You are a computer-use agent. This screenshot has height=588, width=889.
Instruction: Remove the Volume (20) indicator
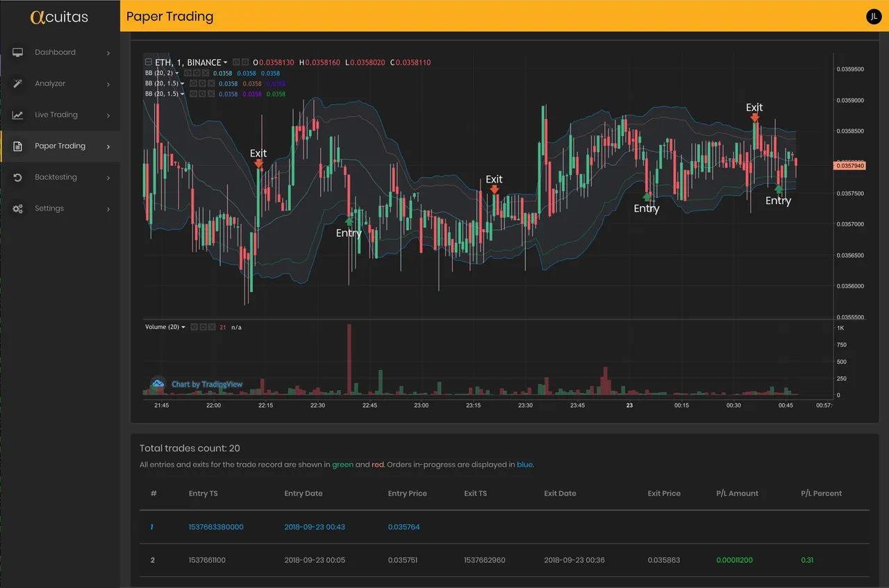click(x=211, y=327)
